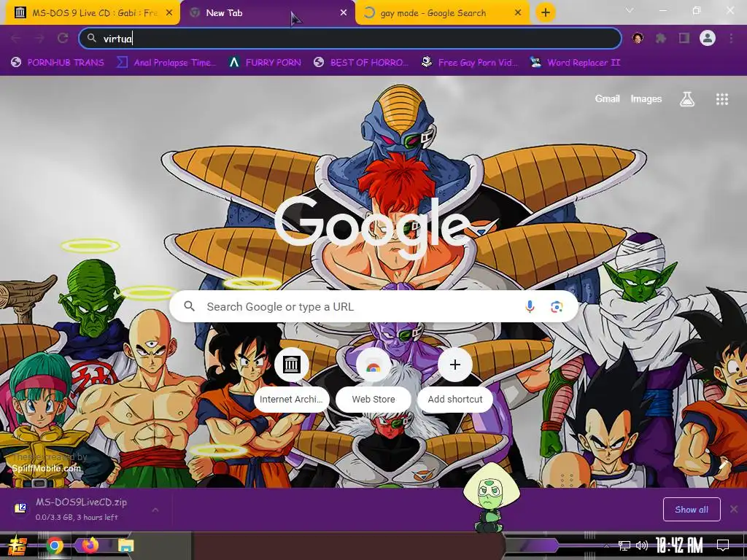Close the Google Search tab

pos(518,13)
